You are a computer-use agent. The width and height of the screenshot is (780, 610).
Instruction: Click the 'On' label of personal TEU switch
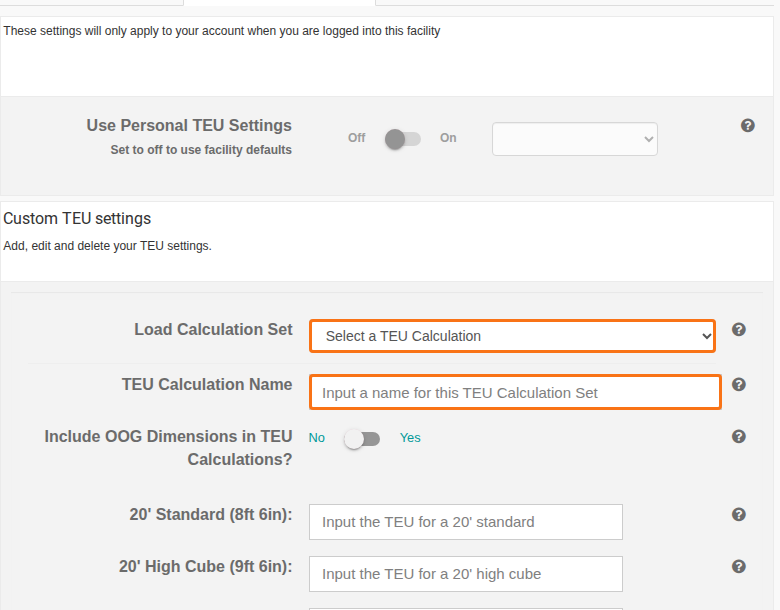tap(448, 138)
